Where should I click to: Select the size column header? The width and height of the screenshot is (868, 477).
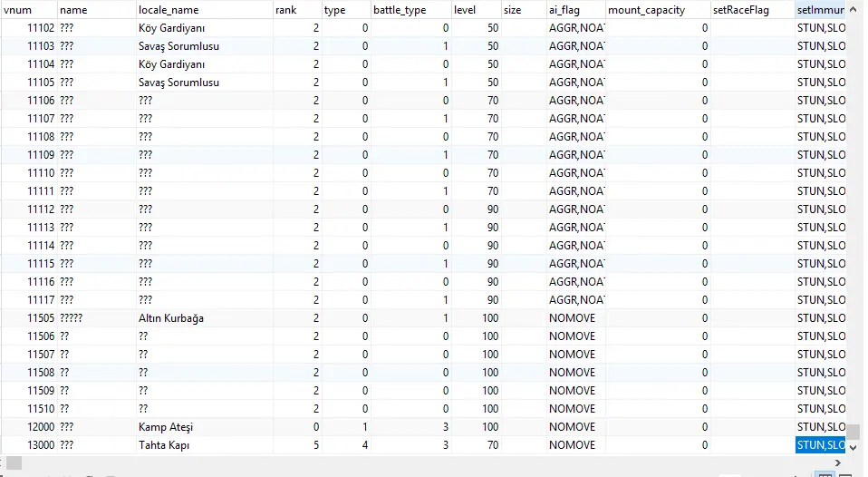click(512, 9)
